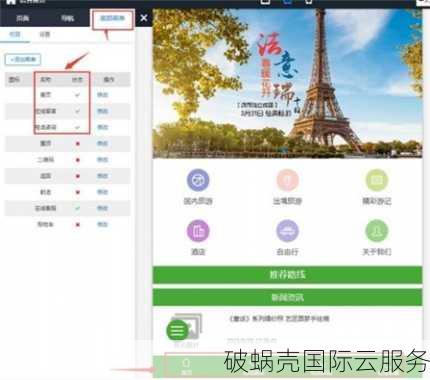Click the green 推荐 routes bar
The width and height of the screenshot is (430, 380).
[287, 275]
